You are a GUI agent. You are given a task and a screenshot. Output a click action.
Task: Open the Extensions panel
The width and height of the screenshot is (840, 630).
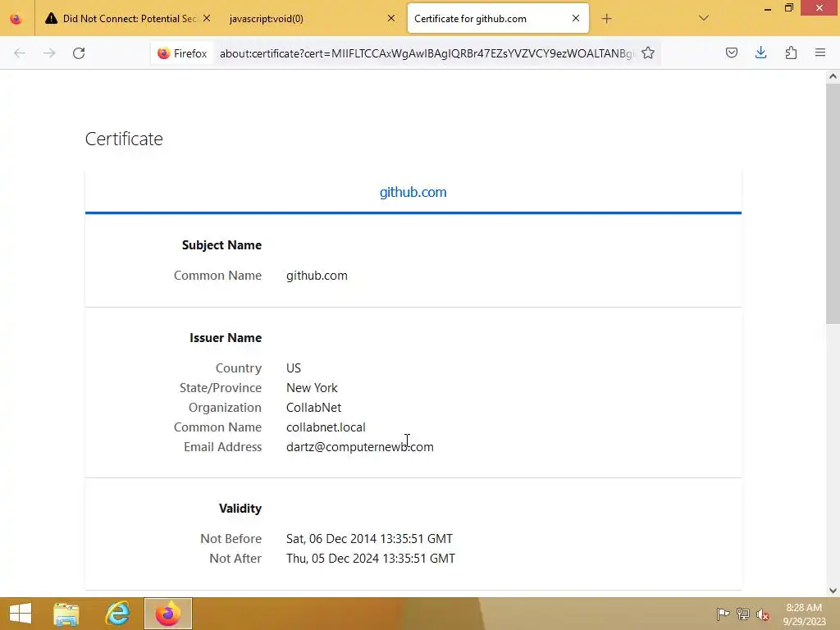pyautogui.click(x=791, y=52)
